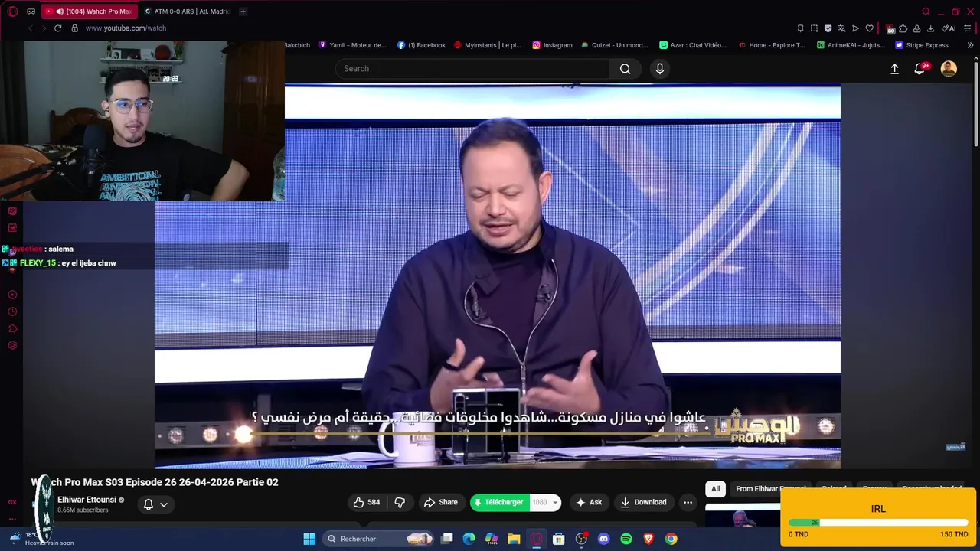Image resolution: width=980 pixels, height=551 pixels.
Task: Open the YouTube account avatar
Action: pos(949,69)
